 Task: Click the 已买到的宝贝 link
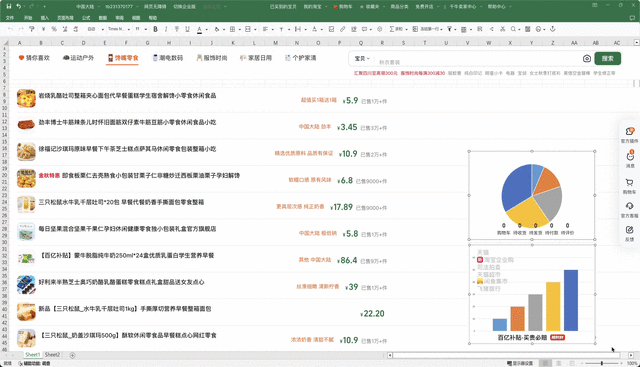(283, 7)
